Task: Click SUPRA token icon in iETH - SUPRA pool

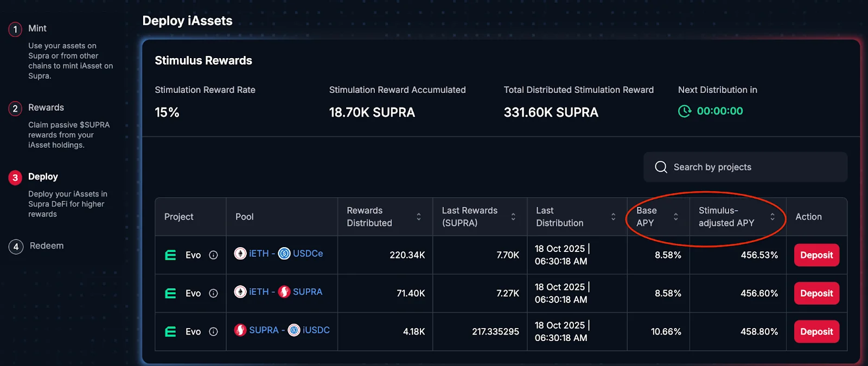Action: (284, 292)
